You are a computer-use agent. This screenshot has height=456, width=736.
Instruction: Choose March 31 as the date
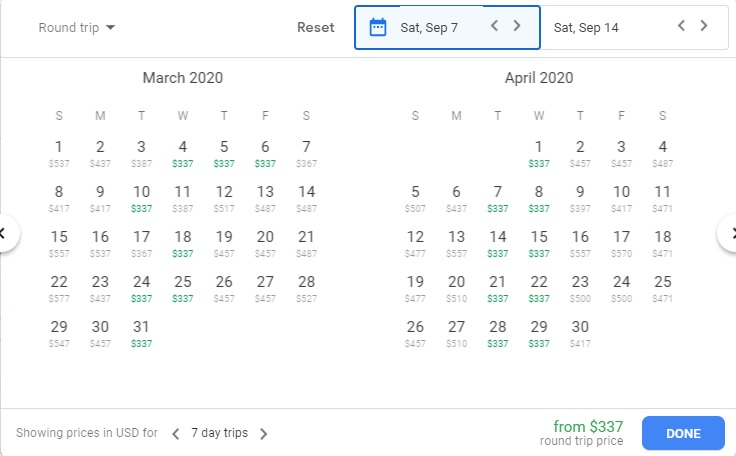pyautogui.click(x=142, y=332)
